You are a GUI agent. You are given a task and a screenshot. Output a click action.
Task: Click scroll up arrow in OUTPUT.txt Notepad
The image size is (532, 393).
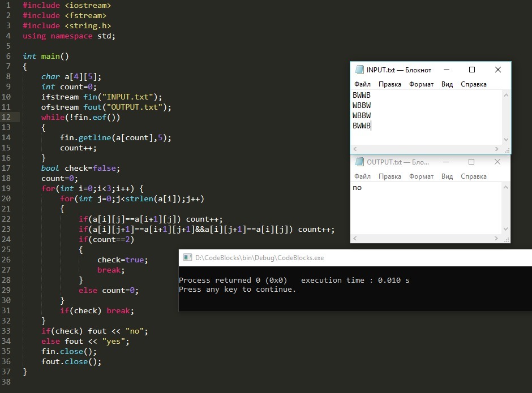click(x=505, y=187)
